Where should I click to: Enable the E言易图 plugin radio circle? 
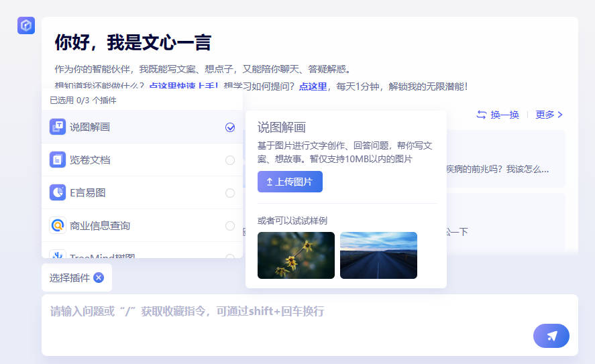[x=230, y=193]
